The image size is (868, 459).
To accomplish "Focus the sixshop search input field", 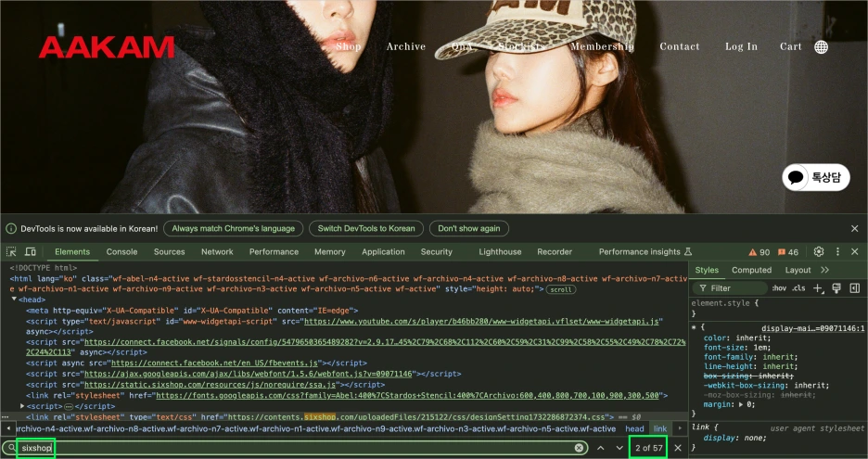I will tap(296, 448).
